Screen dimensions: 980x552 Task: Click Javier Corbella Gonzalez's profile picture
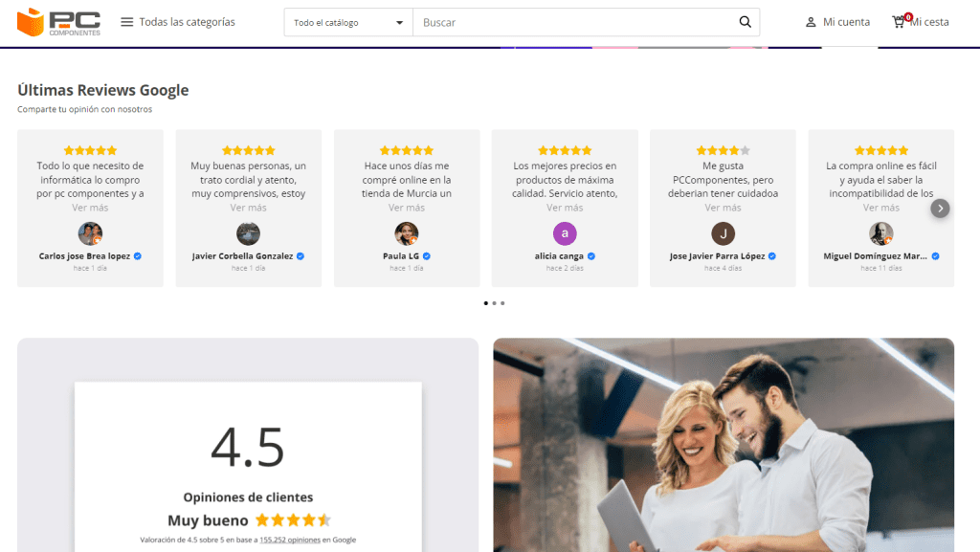[248, 233]
